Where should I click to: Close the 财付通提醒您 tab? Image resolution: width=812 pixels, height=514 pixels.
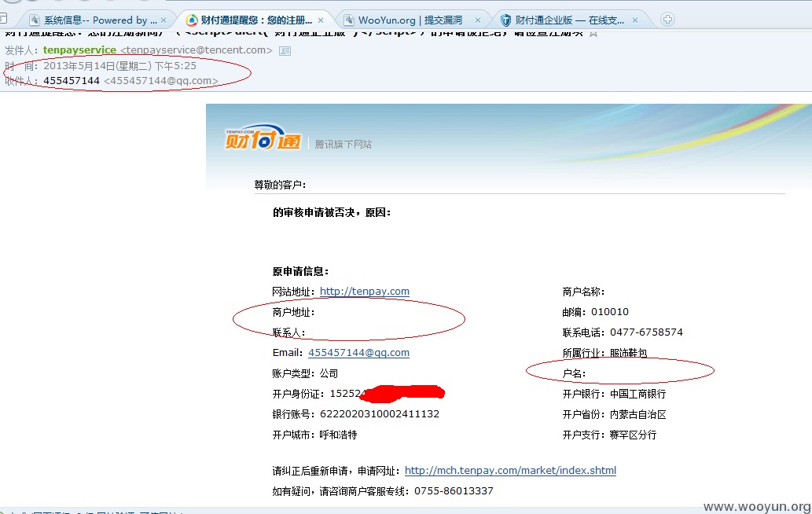(x=321, y=20)
